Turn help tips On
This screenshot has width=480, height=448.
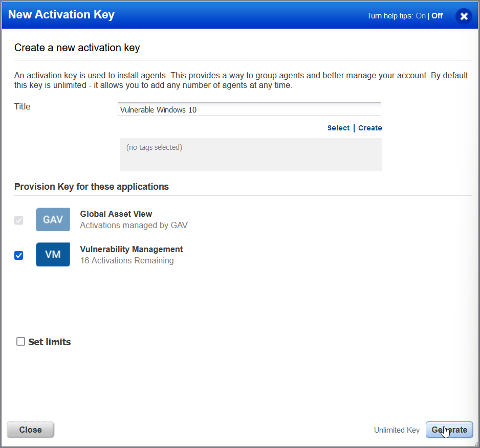tap(420, 16)
